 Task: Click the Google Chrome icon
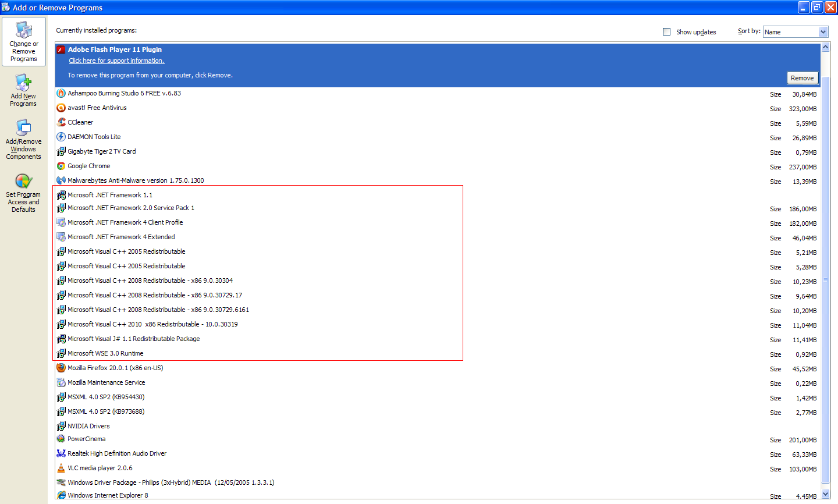[61, 166]
